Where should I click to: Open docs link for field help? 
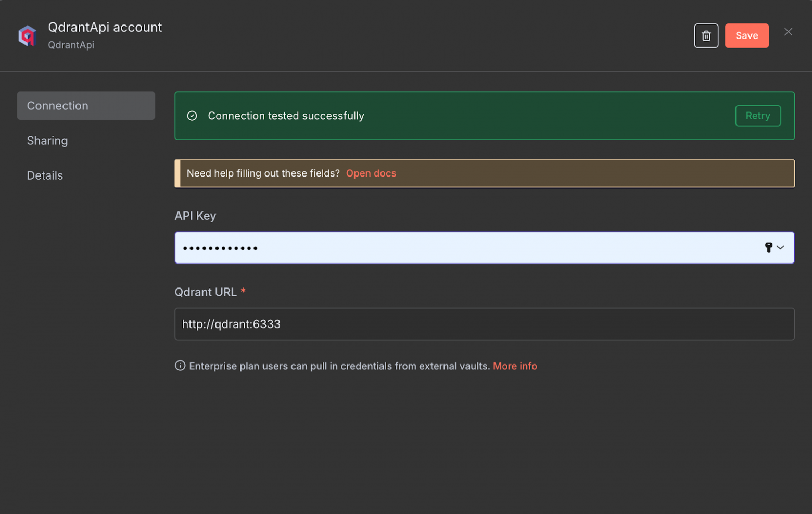(371, 173)
